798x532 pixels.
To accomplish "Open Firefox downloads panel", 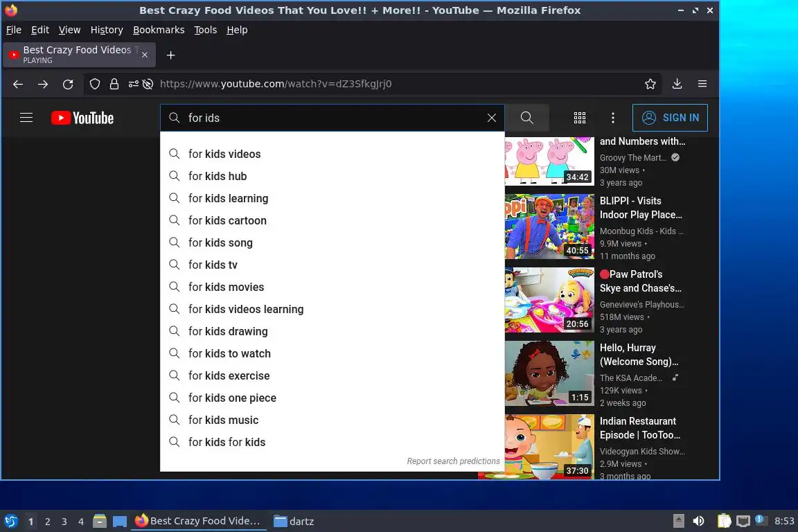I will (x=677, y=84).
